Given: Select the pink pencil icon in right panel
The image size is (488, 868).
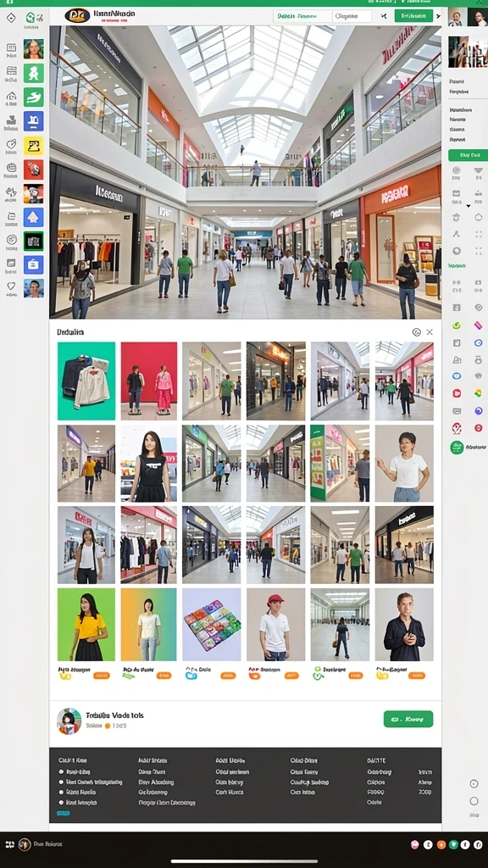Looking at the screenshot, I should (x=478, y=325).
